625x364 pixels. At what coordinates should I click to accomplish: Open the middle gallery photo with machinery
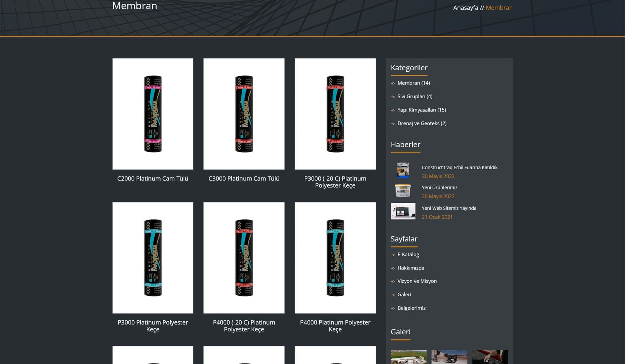pyautogui.click(x=449, y=357)
